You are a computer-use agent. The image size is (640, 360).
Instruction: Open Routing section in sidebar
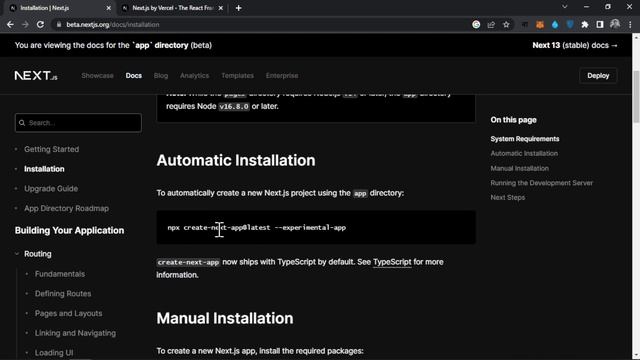coord(38,254)
